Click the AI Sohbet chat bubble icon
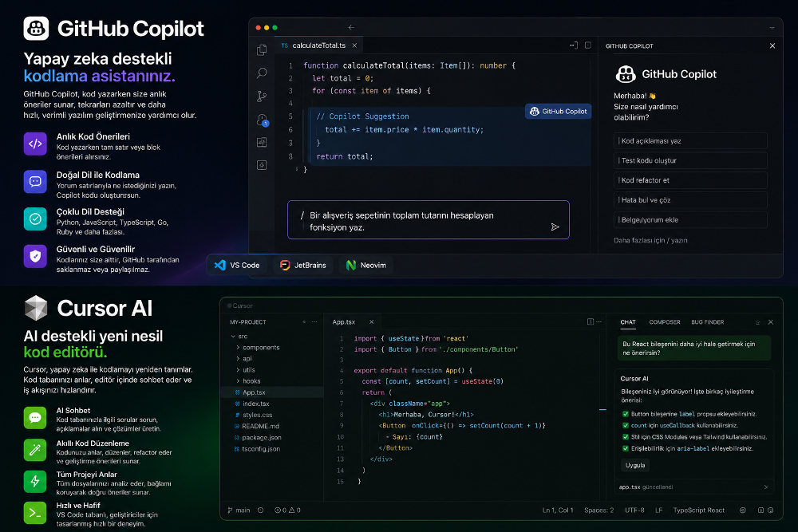 point(35,418)
